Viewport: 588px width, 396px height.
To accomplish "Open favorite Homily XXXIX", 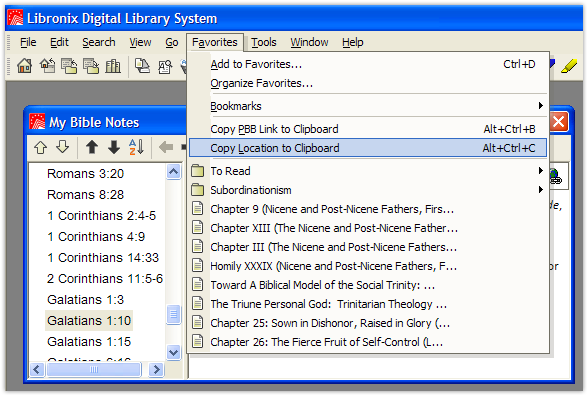I will click(x=368, y=266).
